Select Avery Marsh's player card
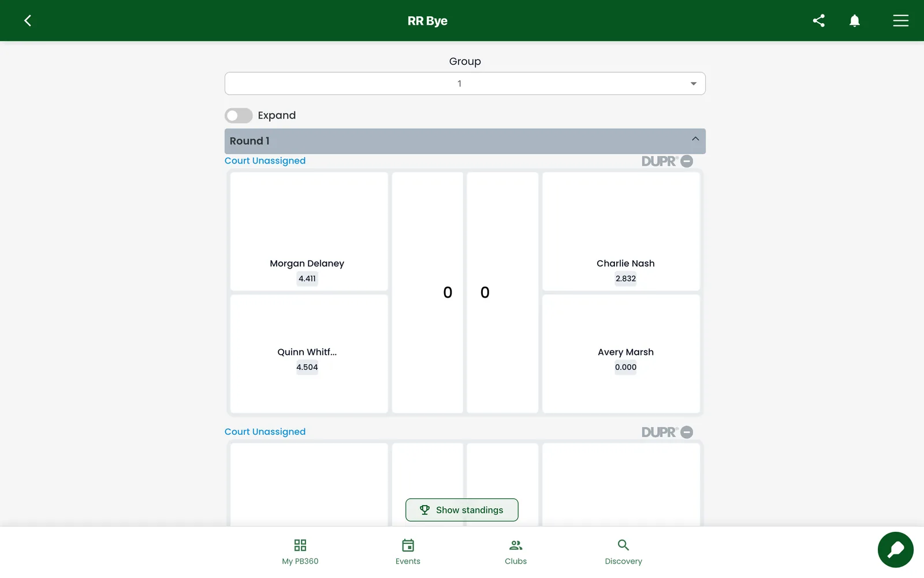924x578 pixels. [621, 354]
